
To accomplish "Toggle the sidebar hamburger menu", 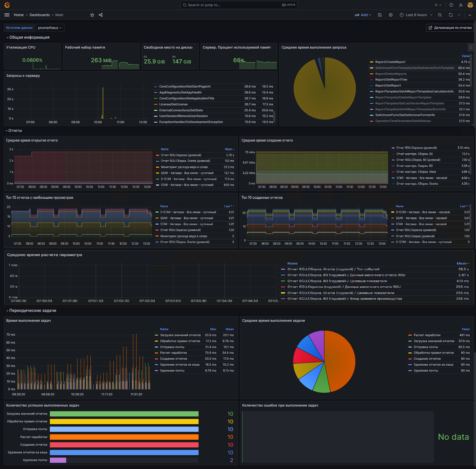I will (7, 15).
